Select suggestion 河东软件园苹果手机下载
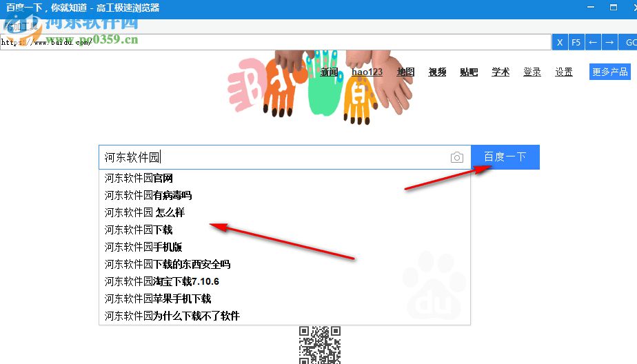The width and height of the screenshot is (637, 364). tap(284, 299)
